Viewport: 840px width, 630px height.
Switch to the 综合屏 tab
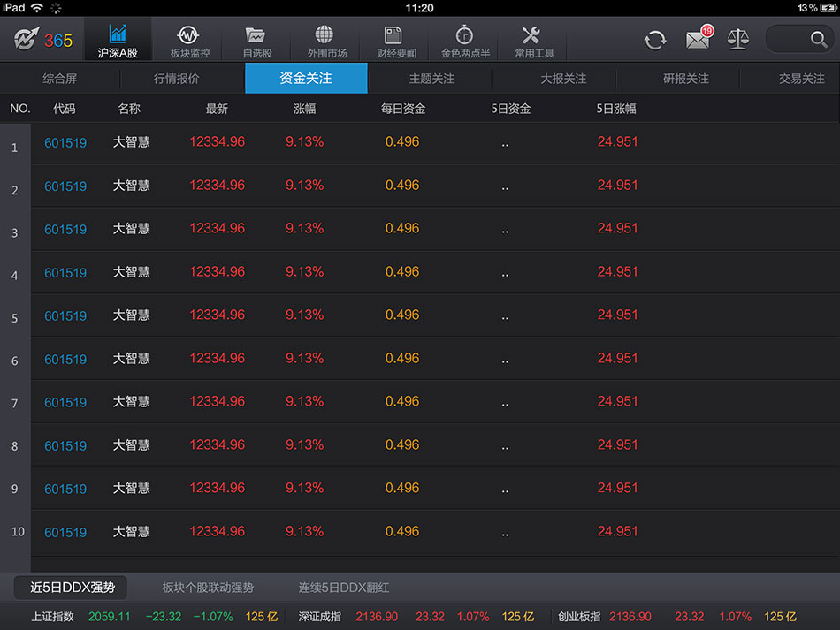tap(60, 79)
